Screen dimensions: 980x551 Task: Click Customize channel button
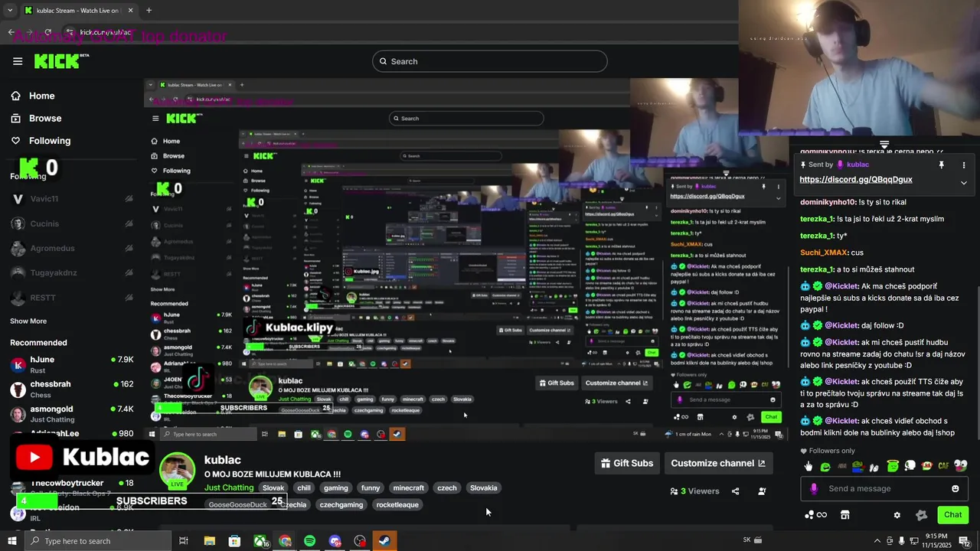718,463
